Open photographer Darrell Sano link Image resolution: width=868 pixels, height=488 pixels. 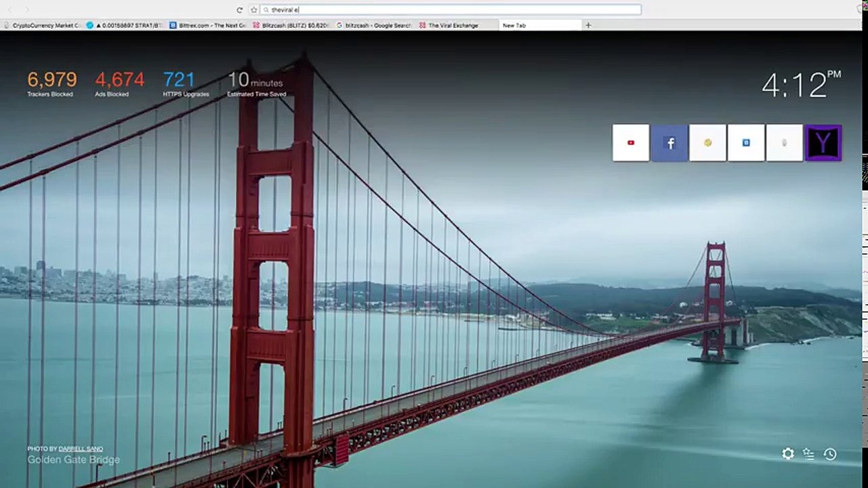pos(81,449)
